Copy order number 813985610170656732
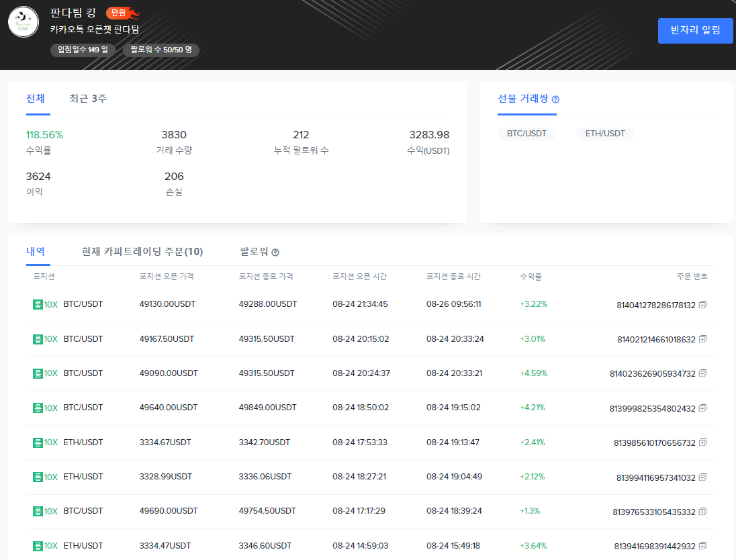Image resolution: width=736 pixels, height=560 pixels. click(702, 442)
